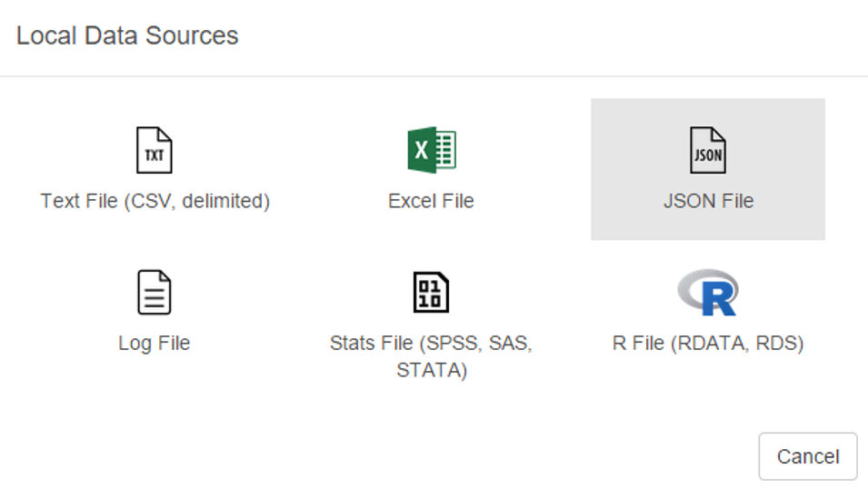Click the binary Stats File icon
Screen dimensions: 868x490
(x=431, y=293)
